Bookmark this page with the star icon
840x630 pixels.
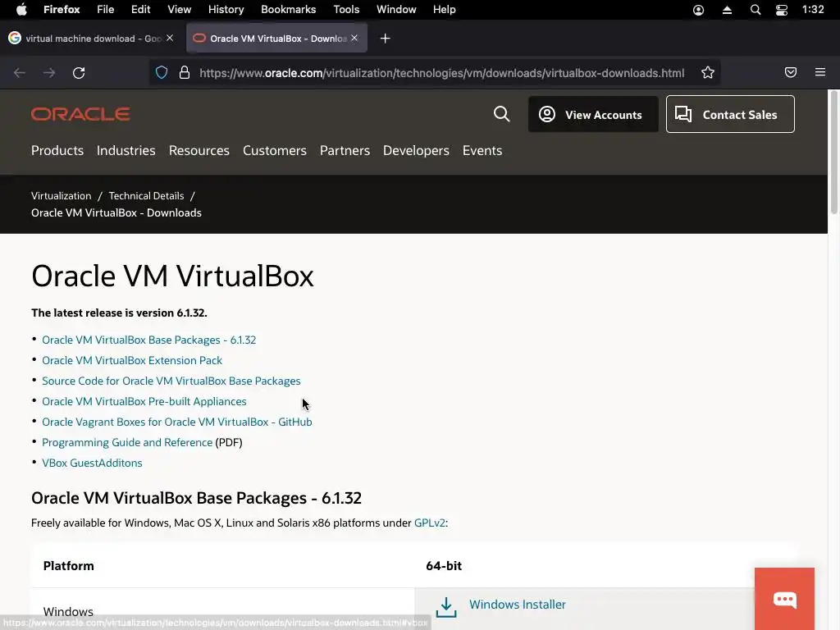tap(708, 72)
